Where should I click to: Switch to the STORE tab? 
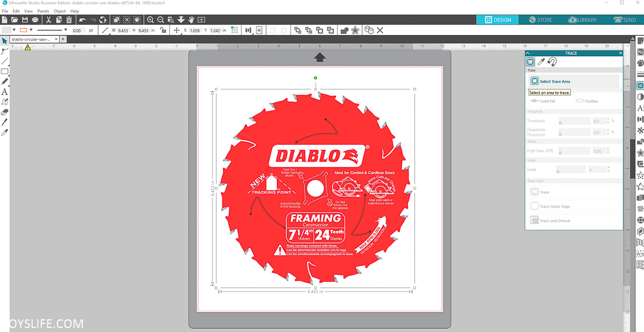540,20
